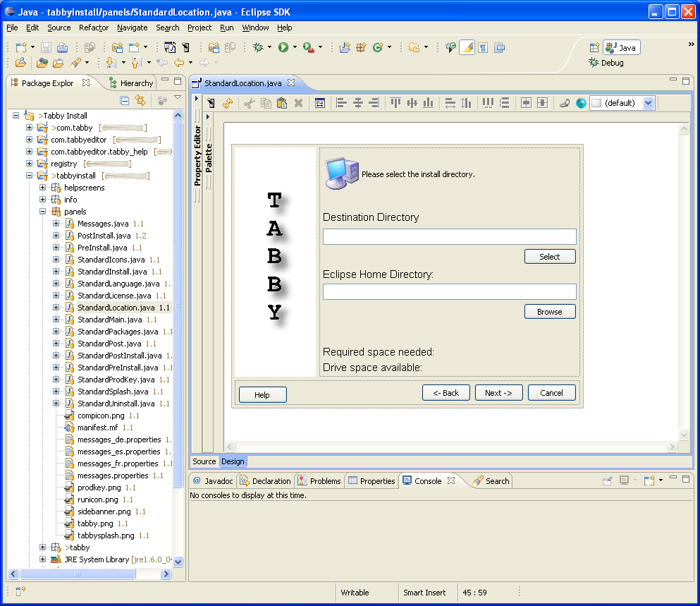Launch Debug with the bug icon
The image size is (700, 606).
[258, 47]
